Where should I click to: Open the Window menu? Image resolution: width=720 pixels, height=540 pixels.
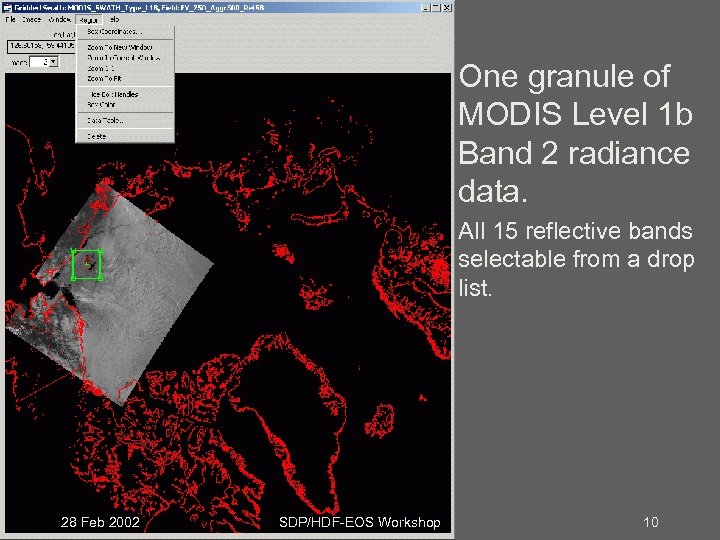point(59,19)
